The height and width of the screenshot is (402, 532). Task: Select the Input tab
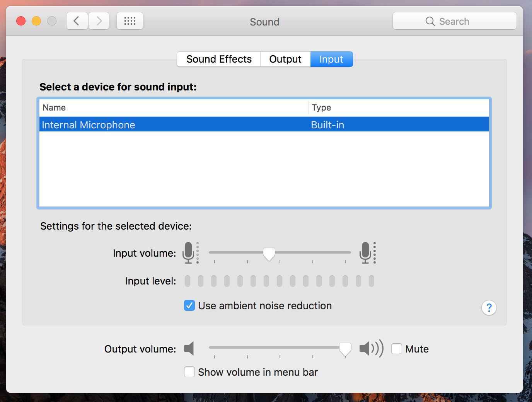click(331, 59)
